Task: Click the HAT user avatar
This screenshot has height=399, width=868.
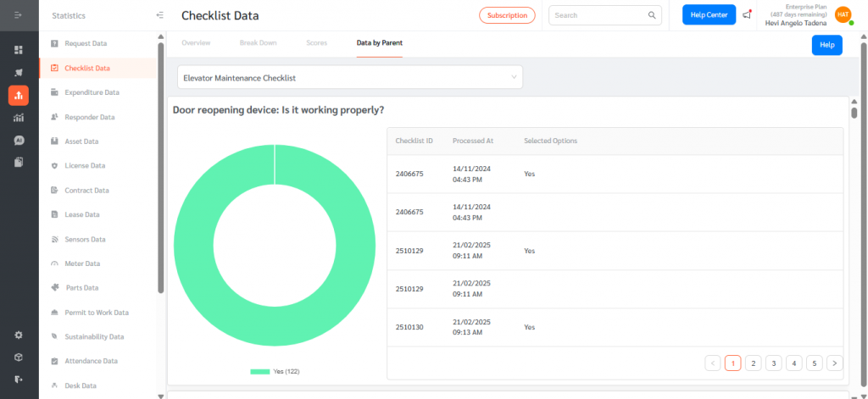Action: point(843,15)
